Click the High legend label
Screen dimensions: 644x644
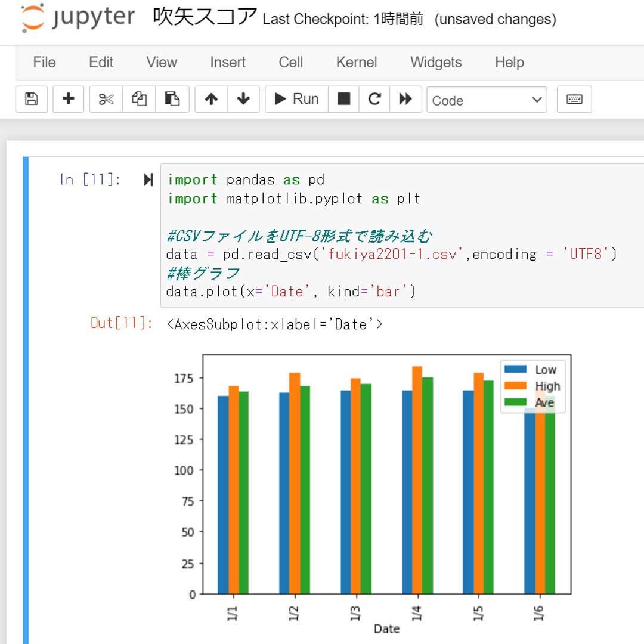547,386
